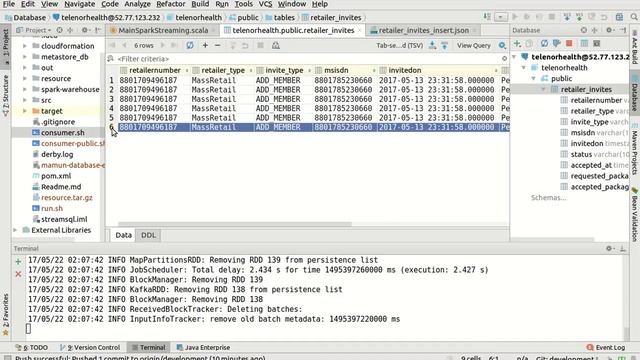Switch to MainSparkStreaming.scala tab
This screenshot has height=360, width=640.
tap(163, 30)
